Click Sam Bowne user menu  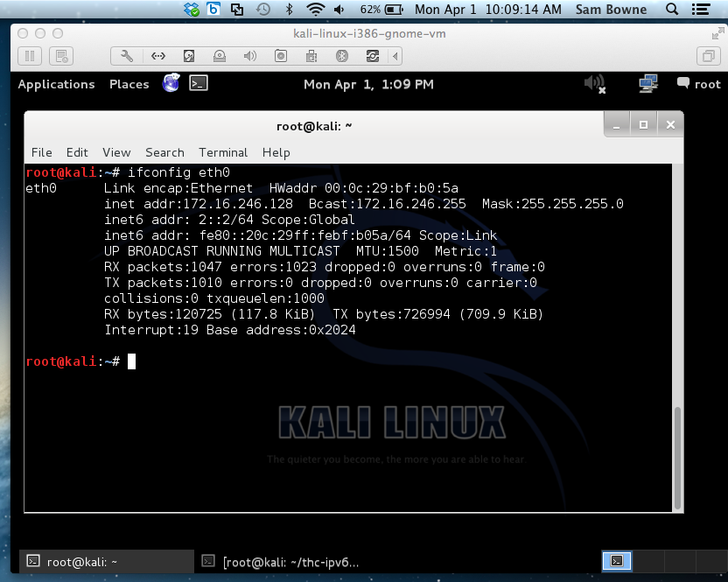click(x=611, y=10)
